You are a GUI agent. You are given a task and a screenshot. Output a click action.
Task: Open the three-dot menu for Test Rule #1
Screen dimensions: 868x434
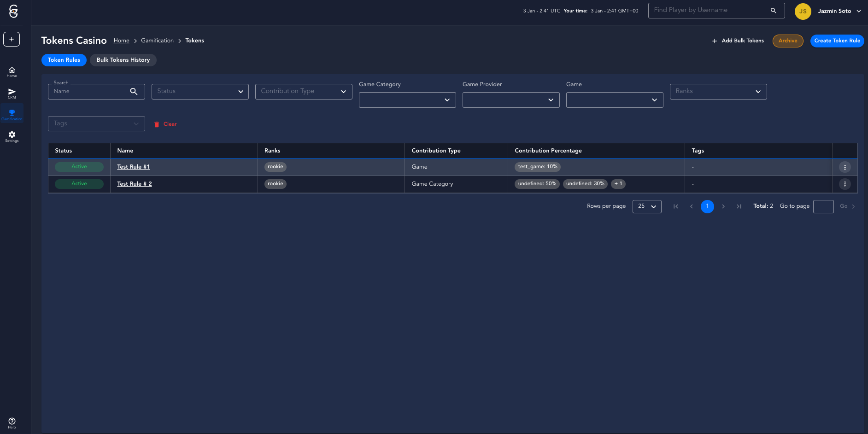click(x=845, y=167)
